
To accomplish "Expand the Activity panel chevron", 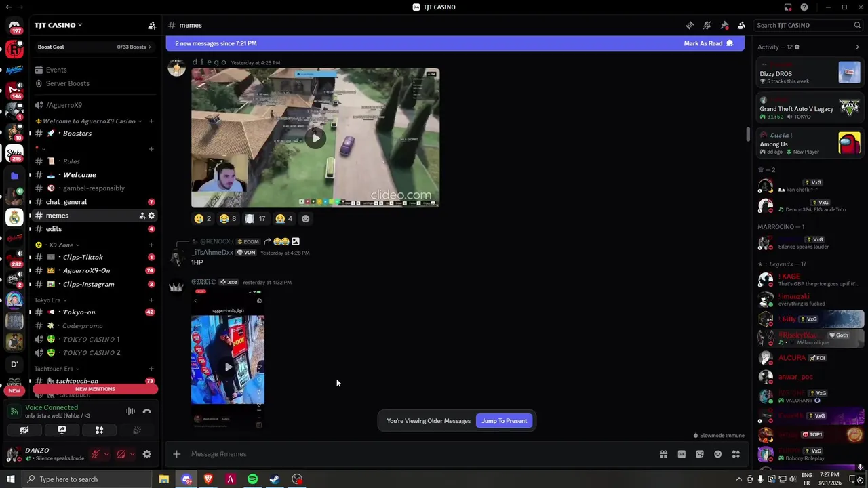I will click(857, 47).
